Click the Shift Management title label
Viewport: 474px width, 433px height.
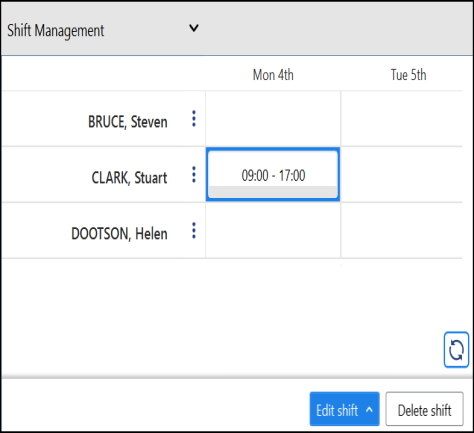56,31
